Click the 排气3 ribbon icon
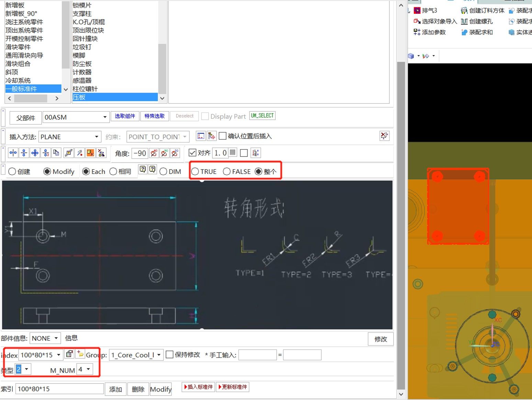532x400 pixels. click(417, 10)
